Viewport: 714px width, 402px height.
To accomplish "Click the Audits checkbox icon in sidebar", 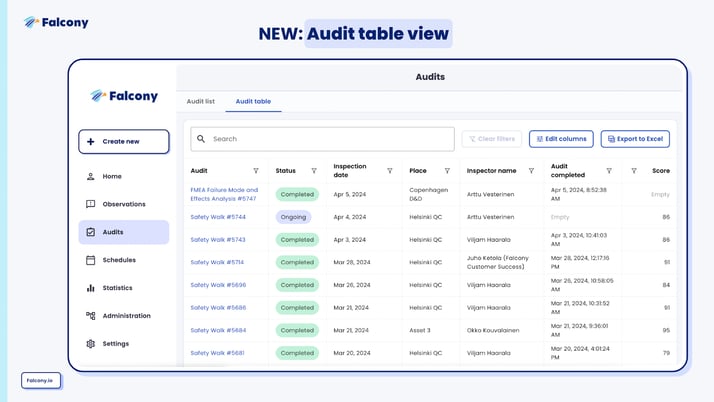I will pyautogui.click(x=91, y=232).
